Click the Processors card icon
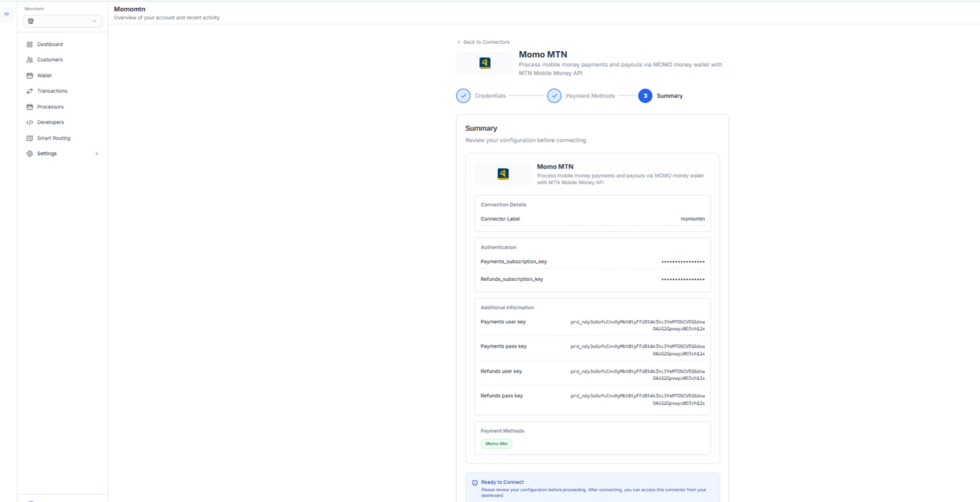Image resolution: width=980 pixels, height=502 pixels. coord(30,107)
